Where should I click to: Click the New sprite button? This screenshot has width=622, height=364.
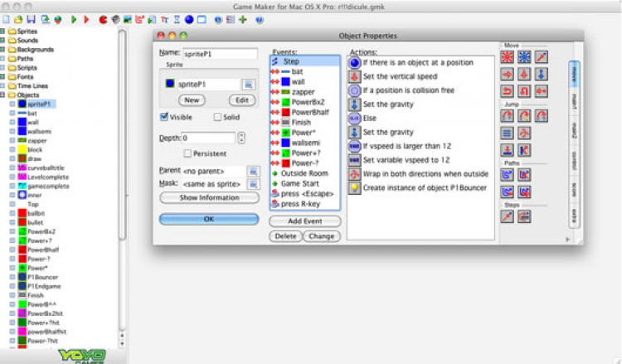tap(192, 100)
